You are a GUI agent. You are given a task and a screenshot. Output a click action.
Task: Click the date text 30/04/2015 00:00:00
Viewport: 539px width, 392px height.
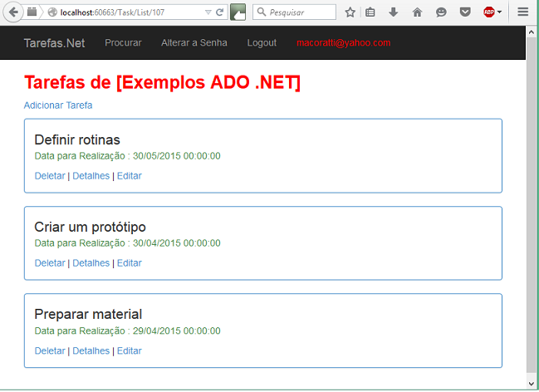tap(177, 243)
